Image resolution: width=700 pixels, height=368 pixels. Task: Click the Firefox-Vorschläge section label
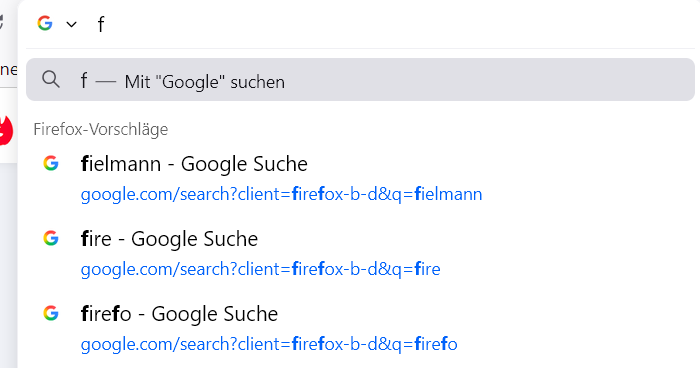(x=101, y=129)
